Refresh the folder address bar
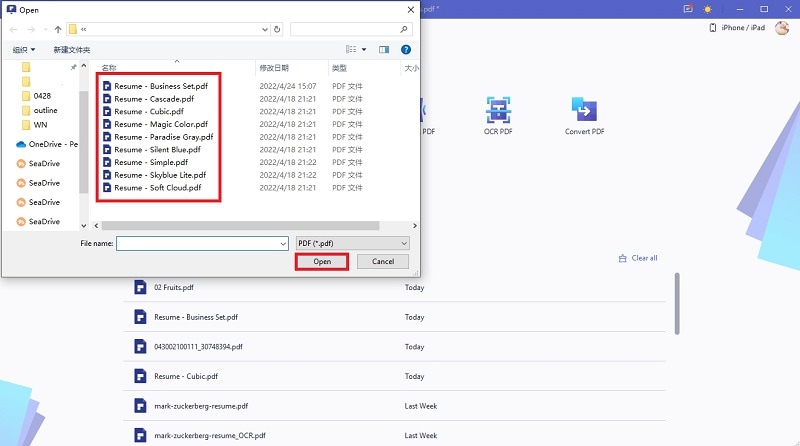800x446 pixels. tap(277, 30)
